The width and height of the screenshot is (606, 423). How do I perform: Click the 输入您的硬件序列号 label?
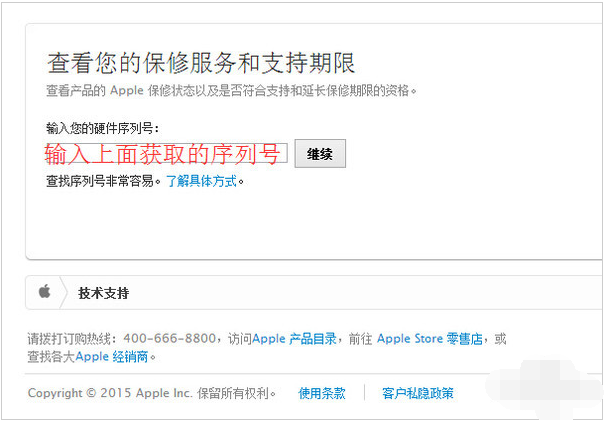[x=102, y=128]
